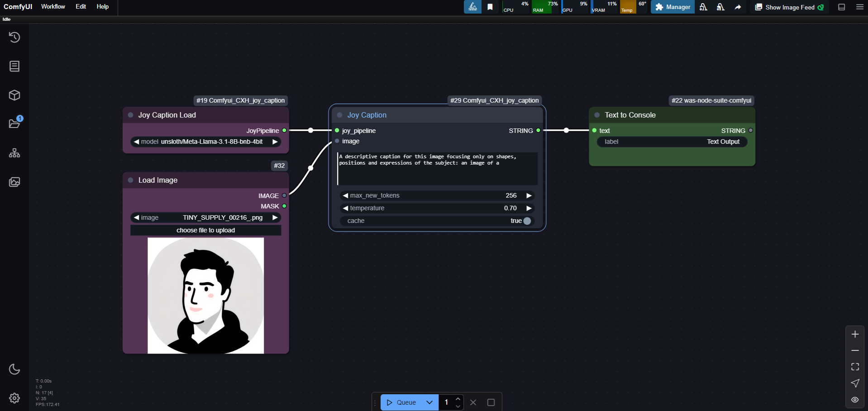Fit the view to canvas
868x411 pixels.
[x=855, y=367]
